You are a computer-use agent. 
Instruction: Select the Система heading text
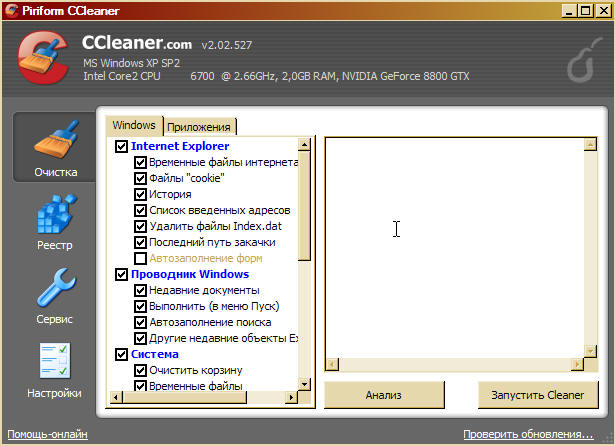[155, 354]
